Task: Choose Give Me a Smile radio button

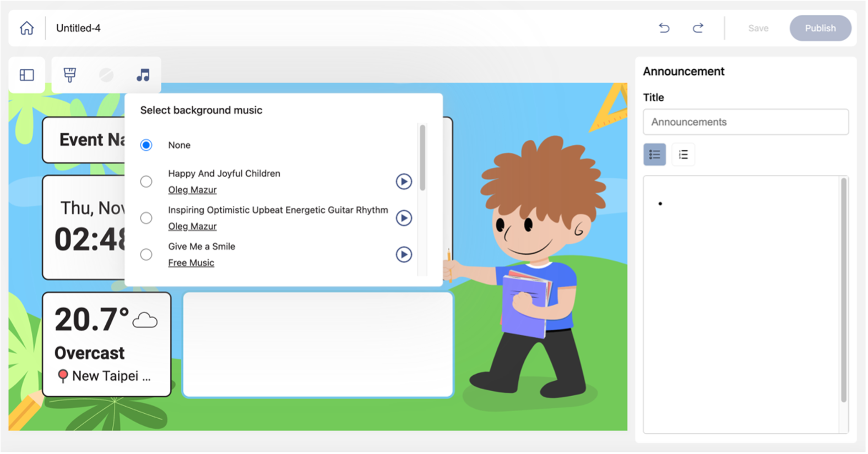Action: pos(146,255)
